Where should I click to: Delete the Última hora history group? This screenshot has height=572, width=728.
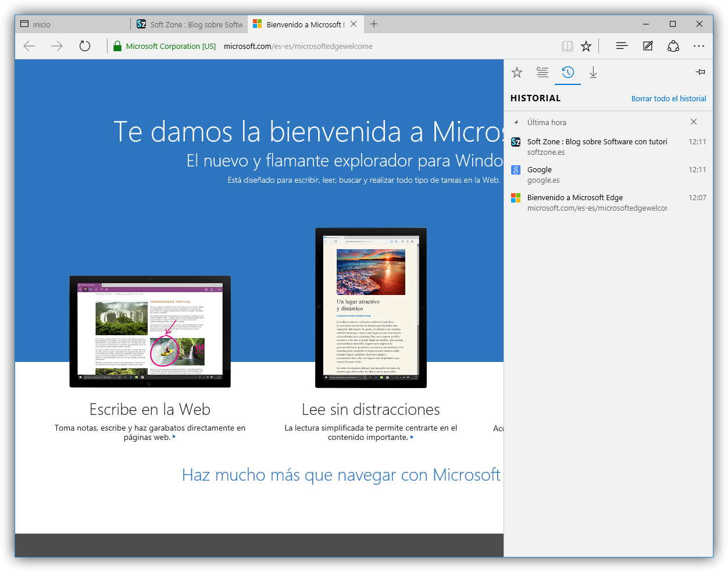(x=694, y=122)
